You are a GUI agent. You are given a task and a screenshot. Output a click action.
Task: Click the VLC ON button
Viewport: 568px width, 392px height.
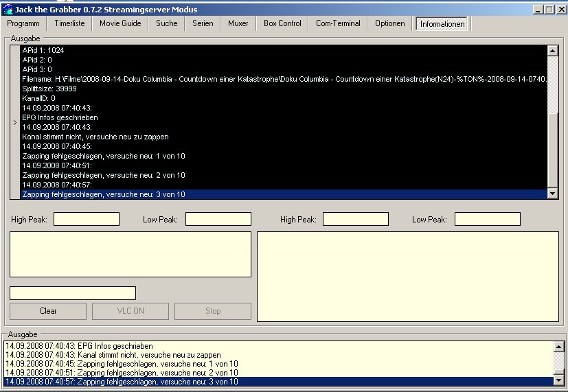(x=120, y=311)
